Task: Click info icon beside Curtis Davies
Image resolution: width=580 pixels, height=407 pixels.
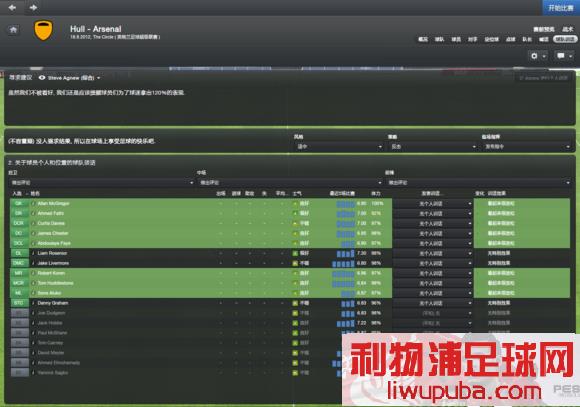Action: [x=33, y=223]
